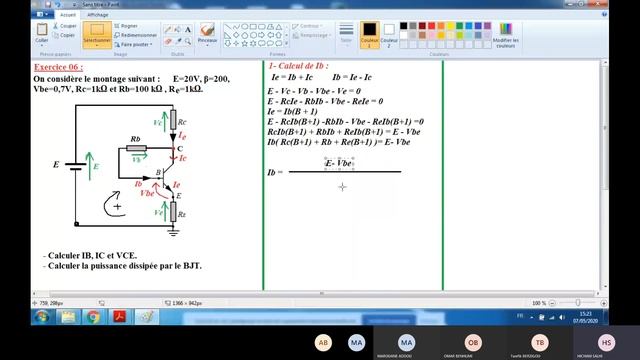The height and width of the screenshot is (360, 640).
Task: Open the Paint help icon
Action: pos(604,14)
